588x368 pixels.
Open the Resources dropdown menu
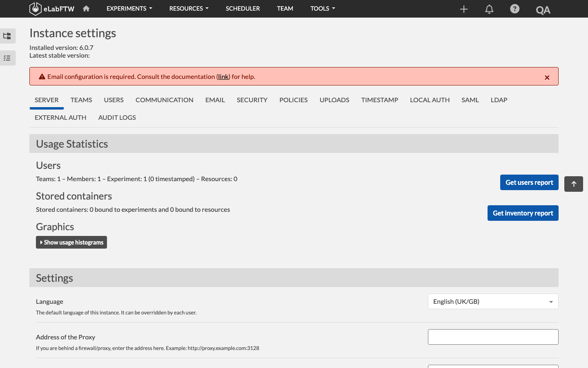coord(189,9)
